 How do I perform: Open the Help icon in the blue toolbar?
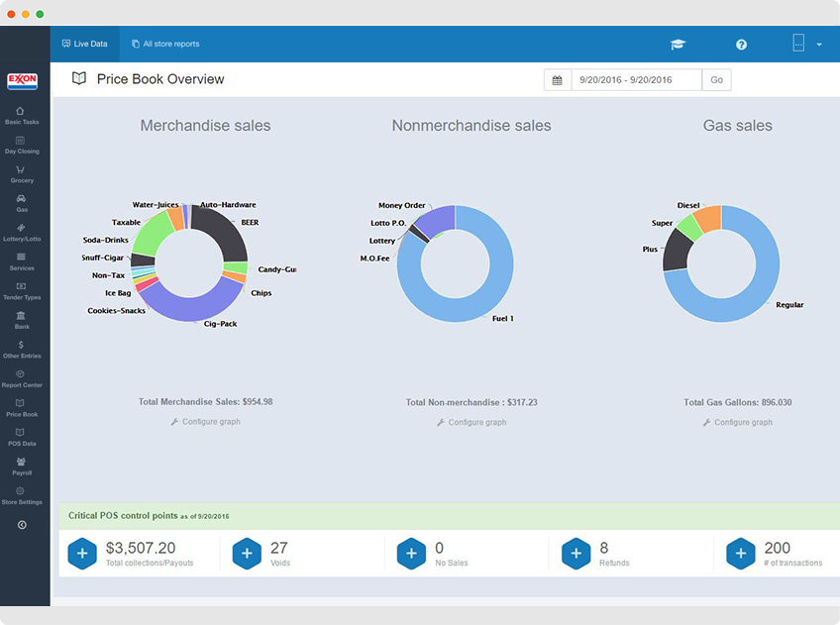pos(741,44)
